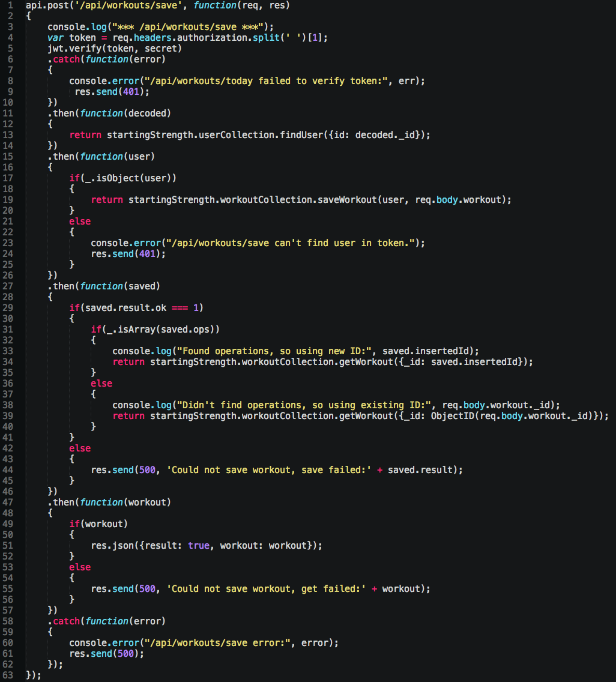Click line number 30 in the gutter
This screenshot has width=616, height=682.
pyautogui.click(x=8, y=319)
